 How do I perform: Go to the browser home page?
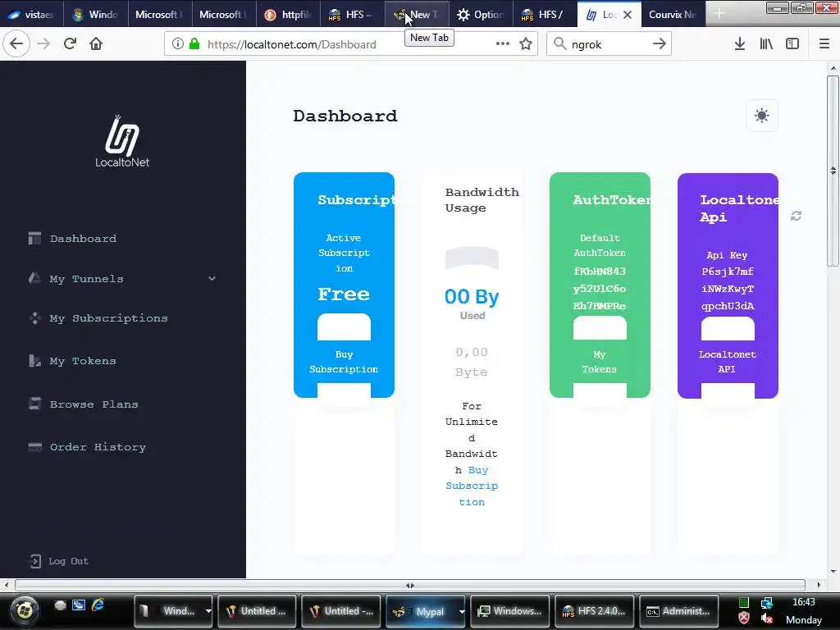[96, 44]
